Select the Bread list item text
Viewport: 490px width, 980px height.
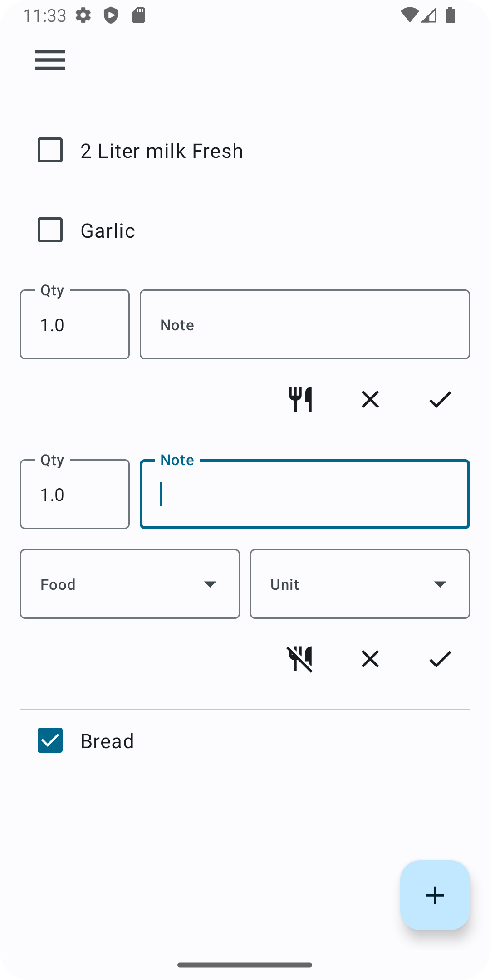tap(108, 741)
